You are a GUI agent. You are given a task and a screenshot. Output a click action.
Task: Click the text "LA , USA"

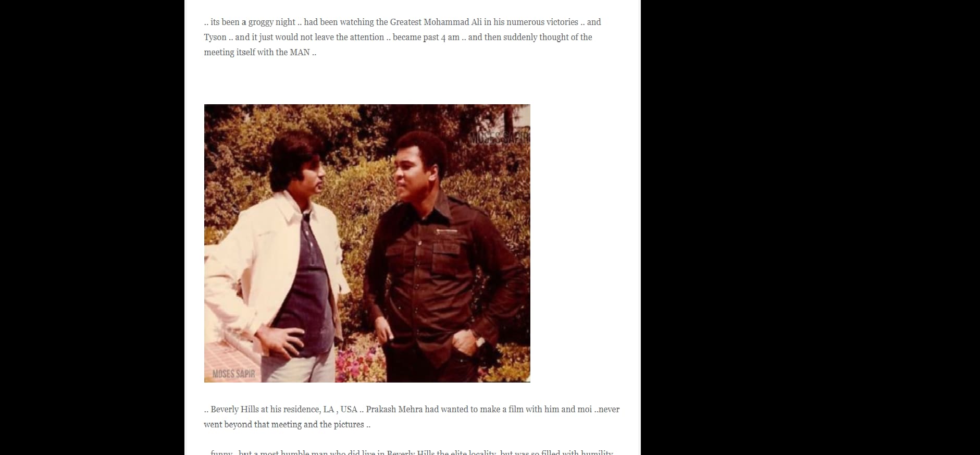(x=340, y=409)
